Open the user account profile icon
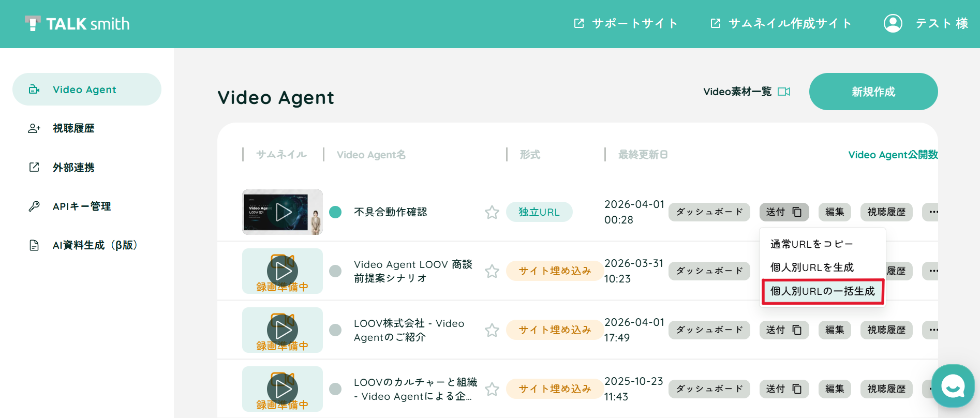The image size is (980, 418). pyautogui.click(x=893, y=23)
